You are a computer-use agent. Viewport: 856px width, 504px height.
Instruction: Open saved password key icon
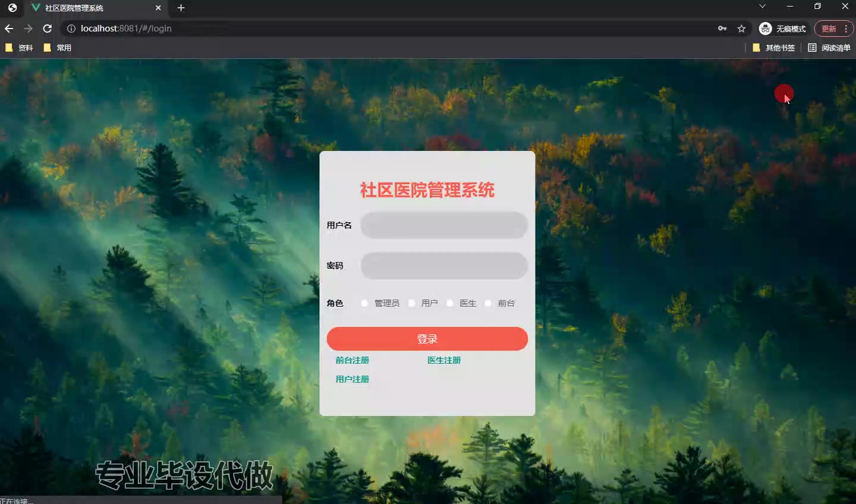click(722, 29)
